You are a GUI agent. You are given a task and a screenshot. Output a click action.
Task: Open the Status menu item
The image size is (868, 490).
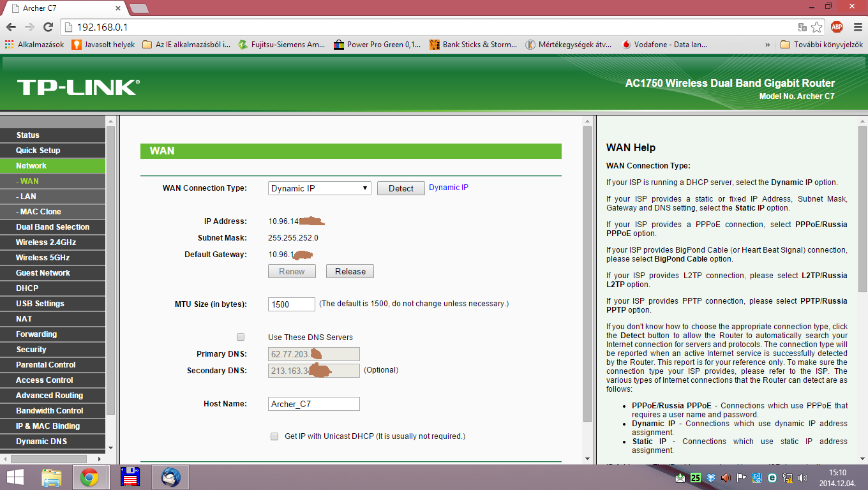tap(52, 135)
